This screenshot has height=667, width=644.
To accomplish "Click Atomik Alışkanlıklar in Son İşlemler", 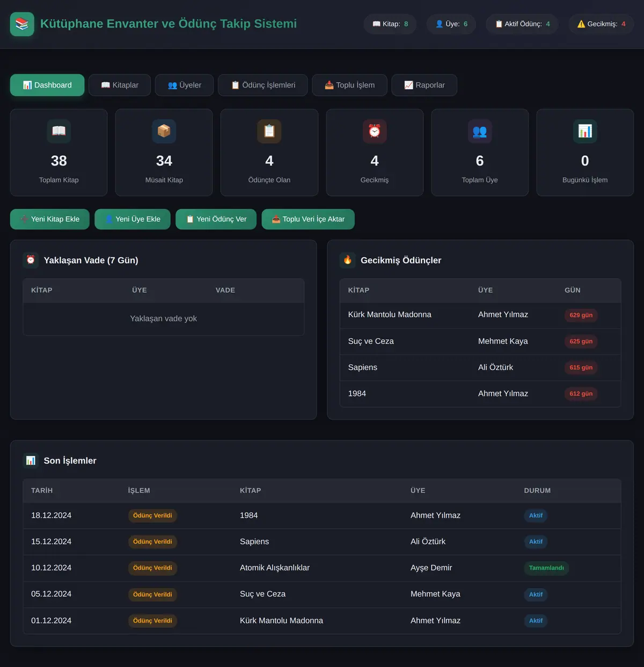I will (275, 568).
